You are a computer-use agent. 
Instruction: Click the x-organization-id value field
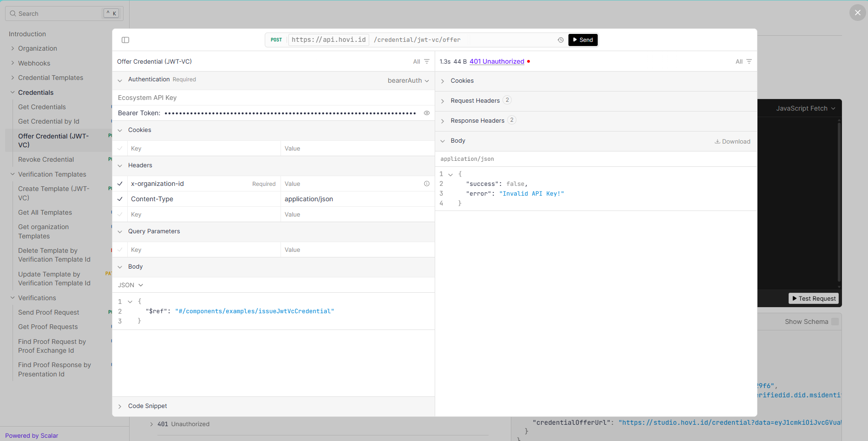pyautogui.click(x=351, y=184)
